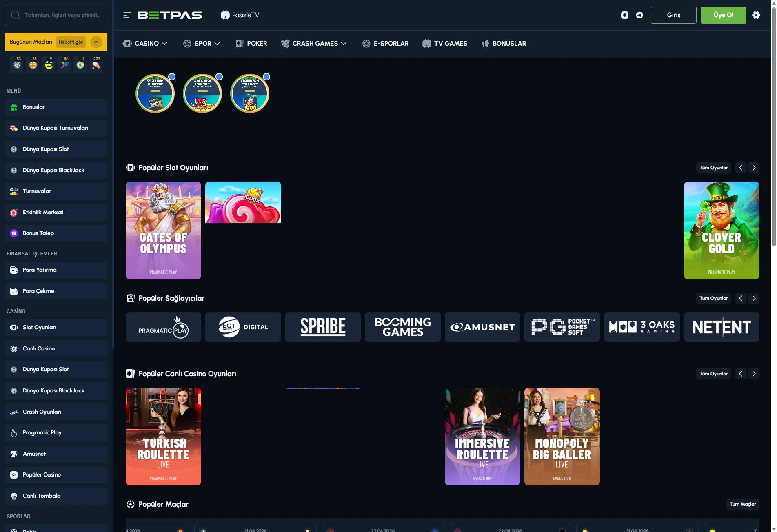This screenshot has width=777, height=532.
Task: Open Pragmatic Play in the sidebar
Action: pyautogui.click(x=56, y=433)
